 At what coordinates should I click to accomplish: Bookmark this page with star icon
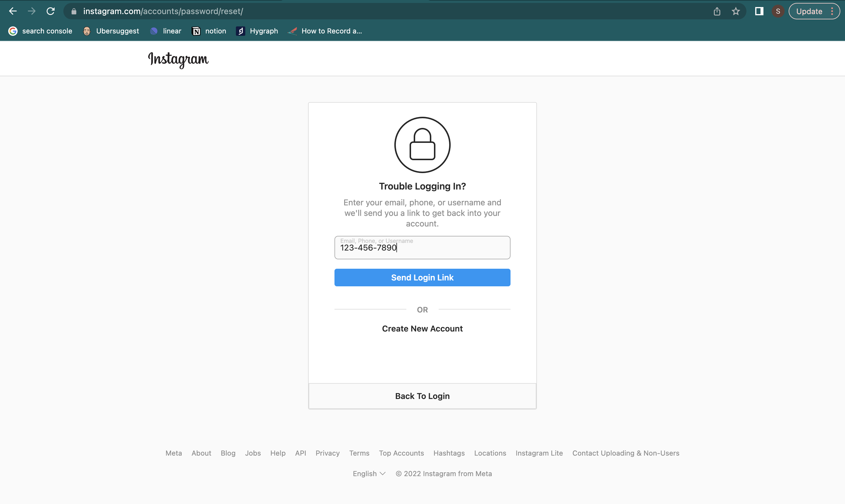pos(736,11)
